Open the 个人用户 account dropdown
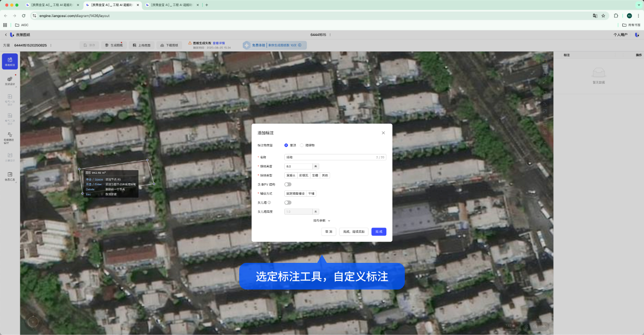The width and height of the screenshot is (644, 335). tap(620, 35)
